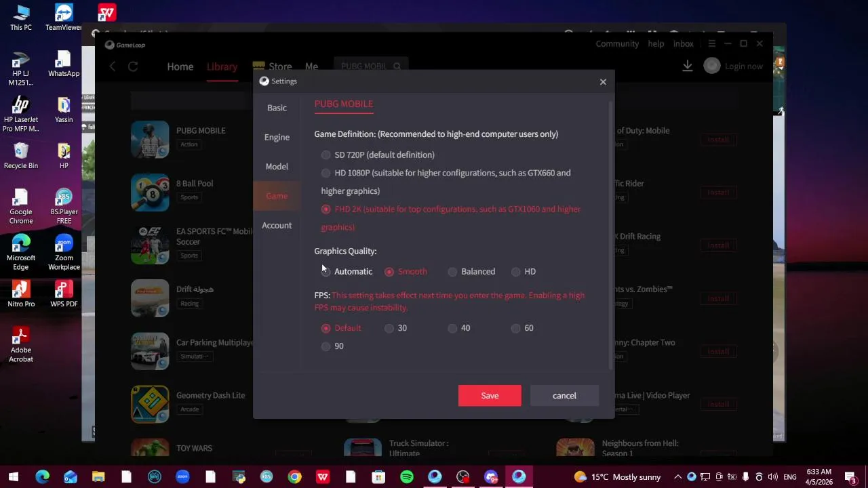Select SD 720P default definition option
The width and height of the screenshot is (868, 488).
326,155
